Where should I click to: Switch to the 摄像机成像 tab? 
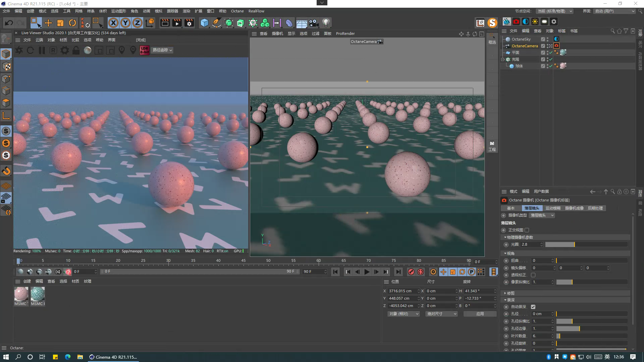[574, 208]
